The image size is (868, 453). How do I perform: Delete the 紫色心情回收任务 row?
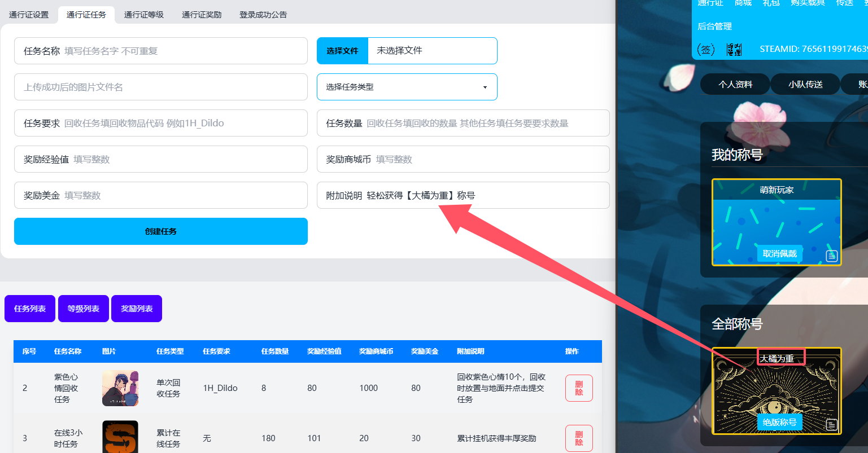coord(579,388)
